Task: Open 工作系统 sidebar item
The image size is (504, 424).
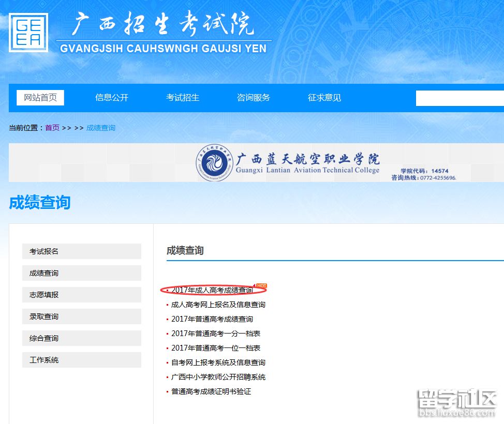Action: coord(81,360)
